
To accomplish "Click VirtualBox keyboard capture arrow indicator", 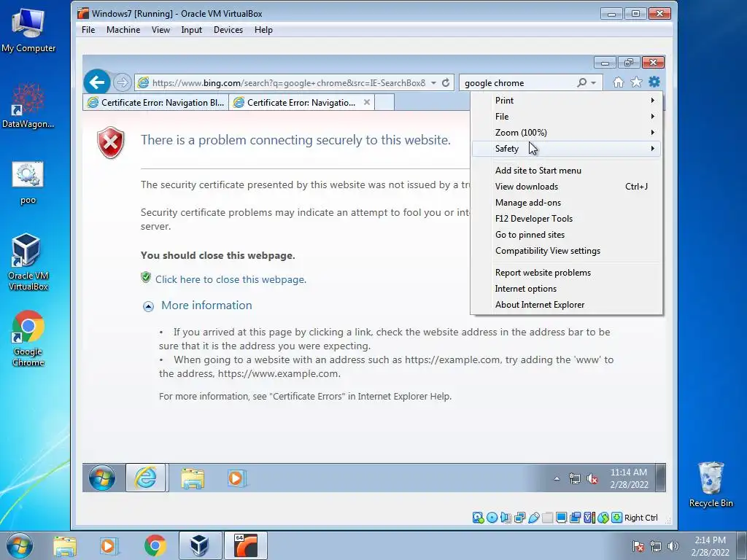I will [617, 518].
